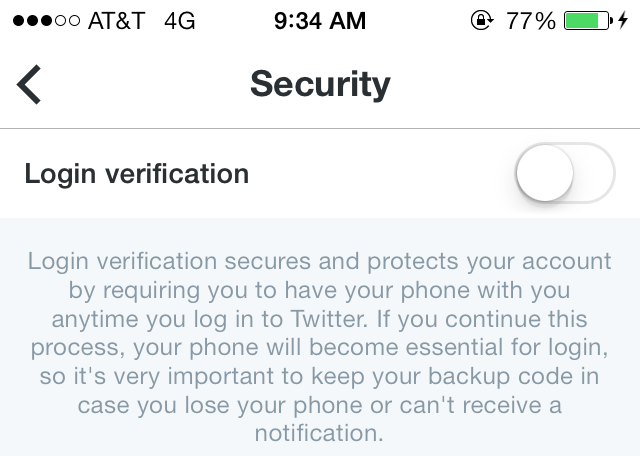Go back using the chevron arrow
This screenshot has width=640, height=456.
click(29, 85)
